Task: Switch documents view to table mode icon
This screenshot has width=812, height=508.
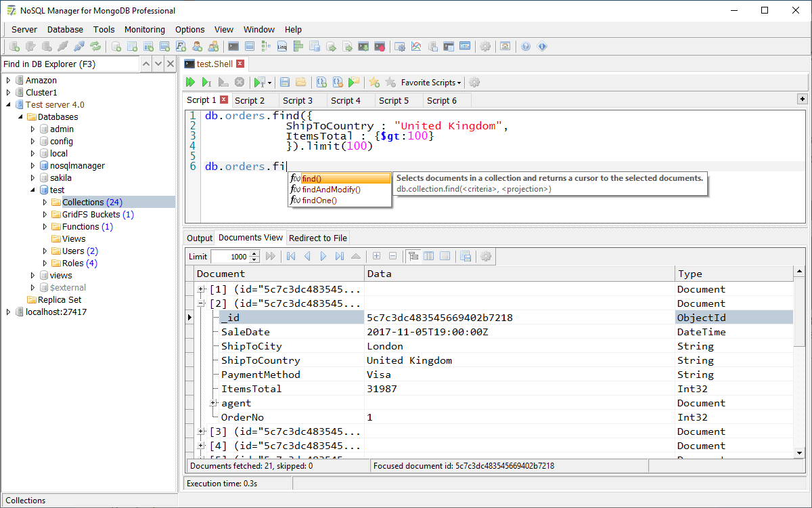Action: click(x=428, y=256)
